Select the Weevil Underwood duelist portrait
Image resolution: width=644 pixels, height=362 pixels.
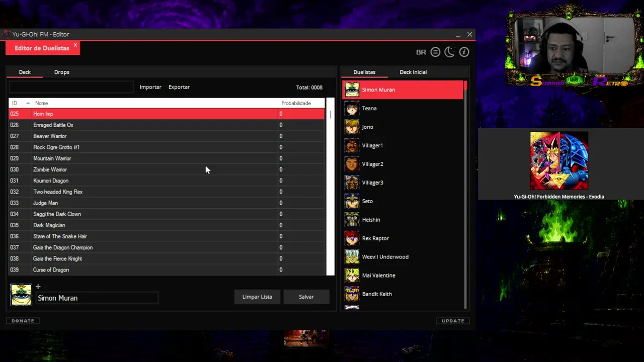point(352,257)
